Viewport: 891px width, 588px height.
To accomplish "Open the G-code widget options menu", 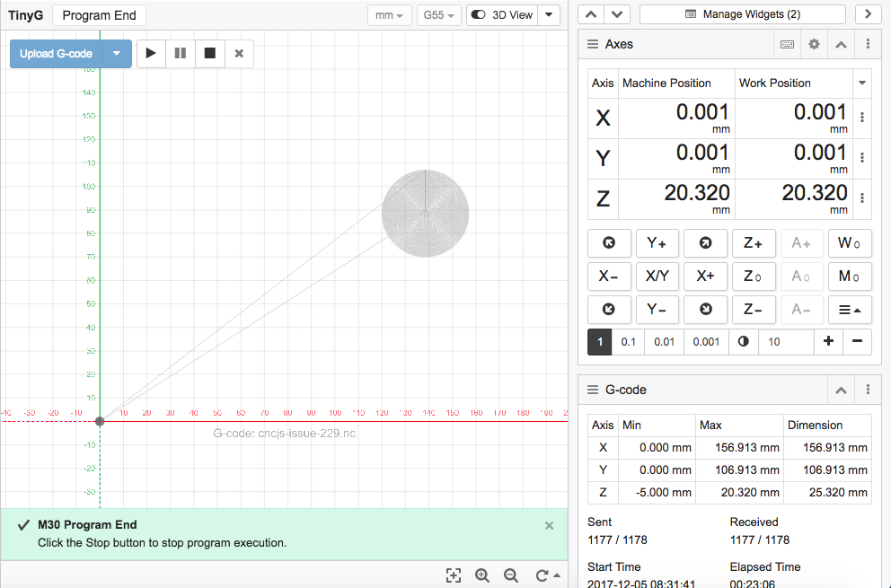I will (867, 390).
